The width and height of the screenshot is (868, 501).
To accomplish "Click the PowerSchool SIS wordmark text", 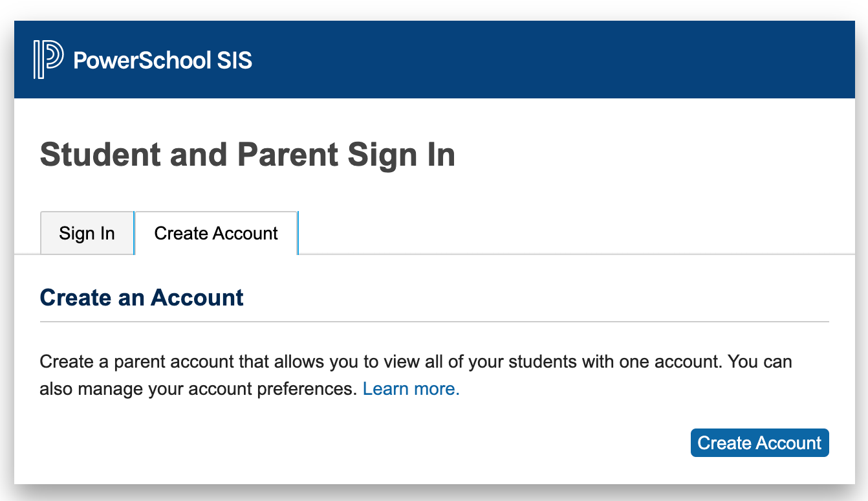I will pos(162,60).
